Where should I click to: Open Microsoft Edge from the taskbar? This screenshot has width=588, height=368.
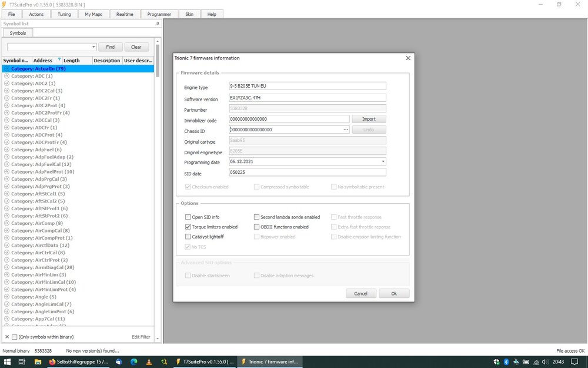click(134, 362)
